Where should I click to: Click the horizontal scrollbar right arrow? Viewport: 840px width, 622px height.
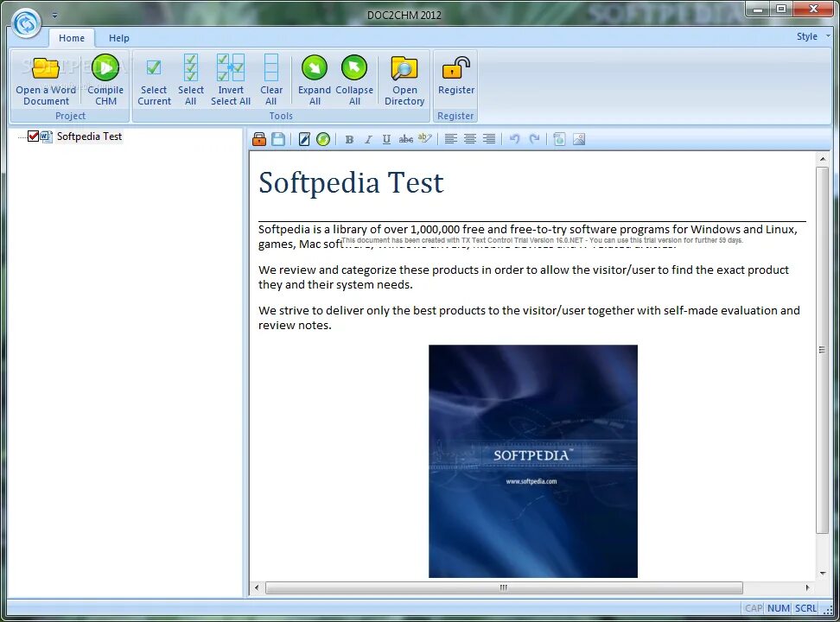click(x=807, y=587)
